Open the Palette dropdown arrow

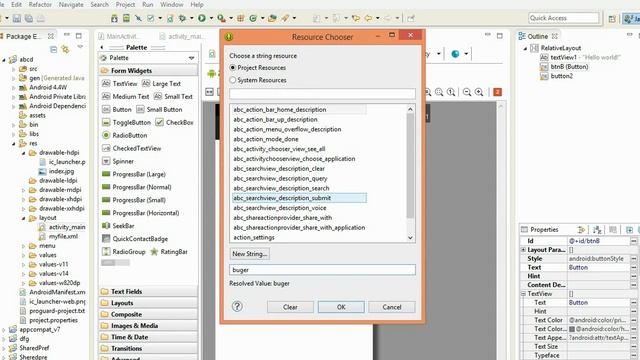click(191, 58)
